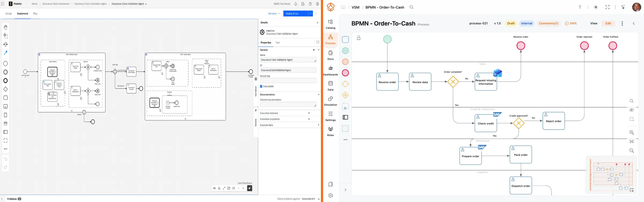Collapse the General properties section
This screenshot has height=202, width=644.
319,50
